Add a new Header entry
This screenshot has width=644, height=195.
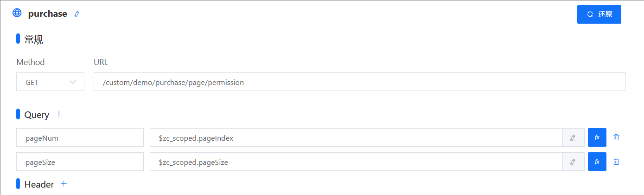[64, 184]
